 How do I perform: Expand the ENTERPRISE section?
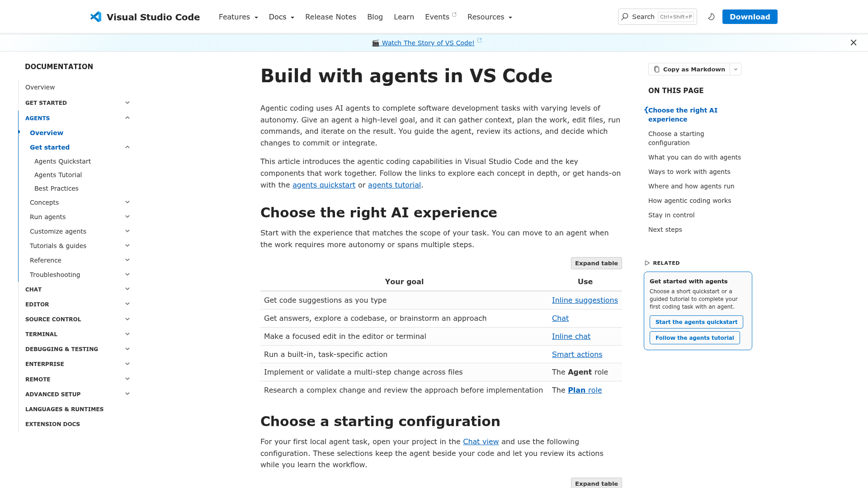[127, 364]
